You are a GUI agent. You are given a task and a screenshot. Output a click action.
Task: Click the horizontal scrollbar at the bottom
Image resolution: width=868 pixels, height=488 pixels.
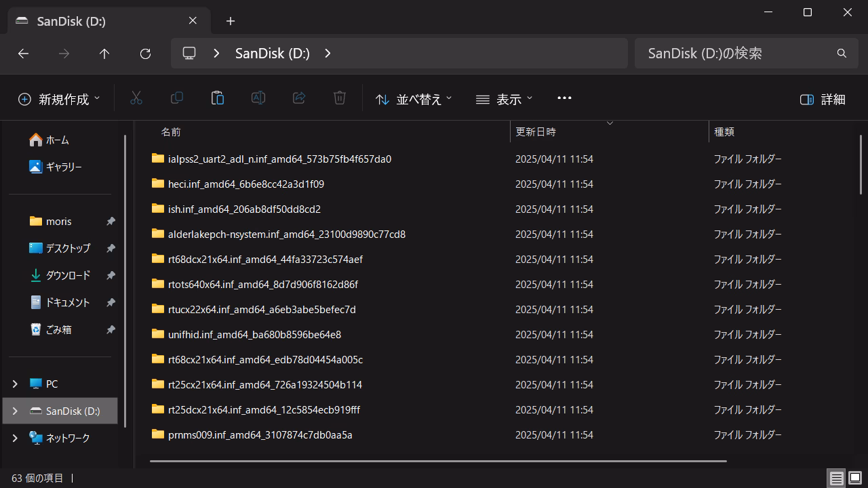(437, 461)
